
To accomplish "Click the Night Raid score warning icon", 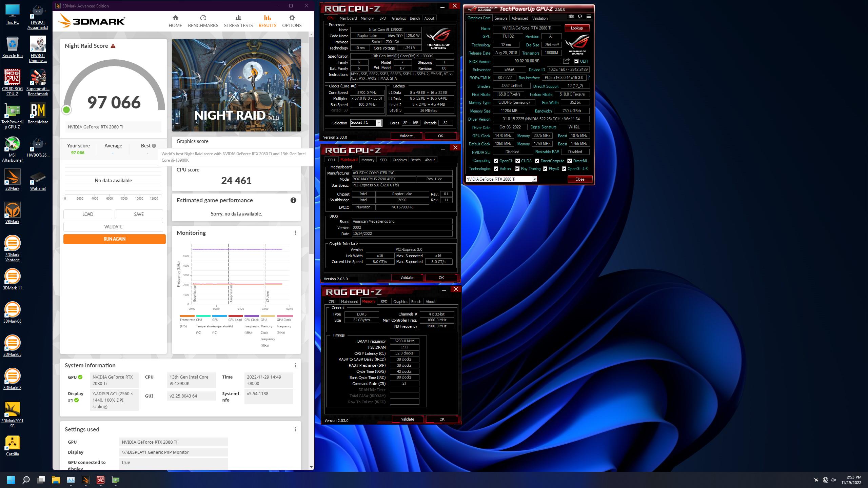I will click(x=113, y=46).
